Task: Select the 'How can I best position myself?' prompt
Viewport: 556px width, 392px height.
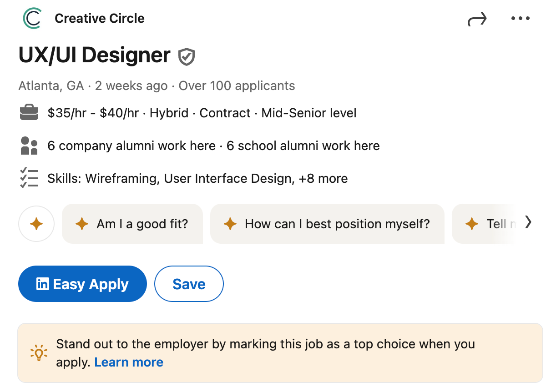Action: coord(327,224)
